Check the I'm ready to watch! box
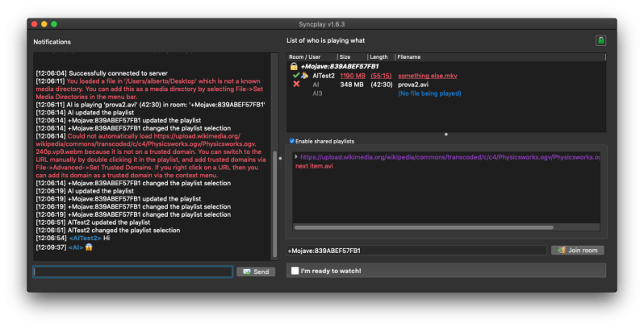The image size is (644, 328). (x=295, y=271)
